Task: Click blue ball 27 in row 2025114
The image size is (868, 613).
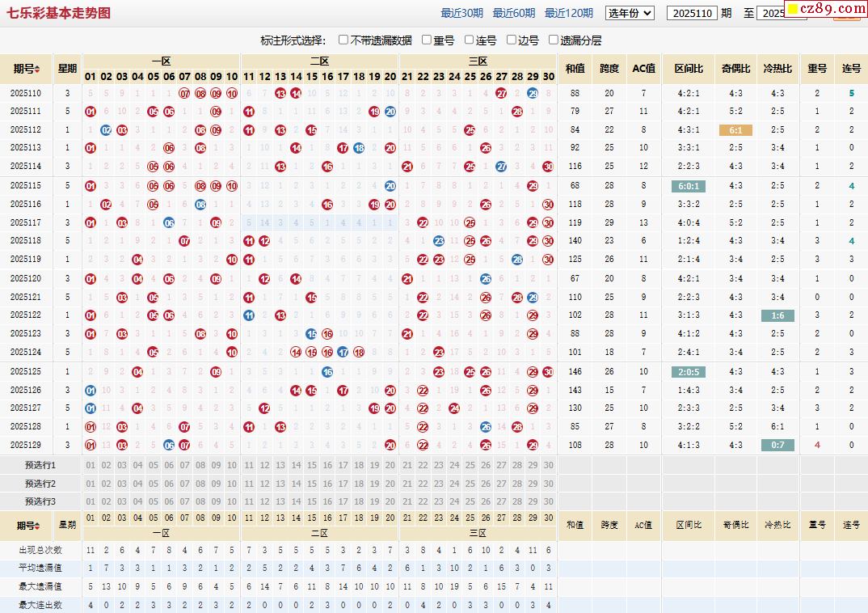Action: tap(502, 167)
